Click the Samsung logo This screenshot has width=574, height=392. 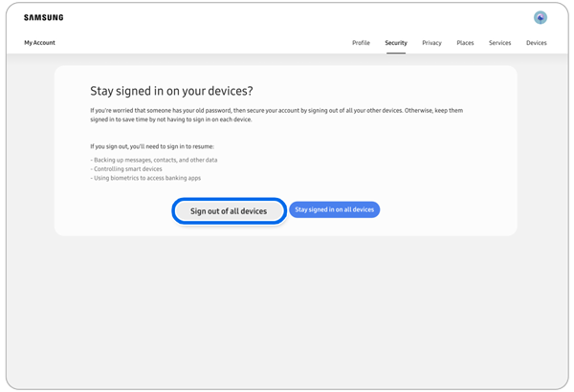43,17
